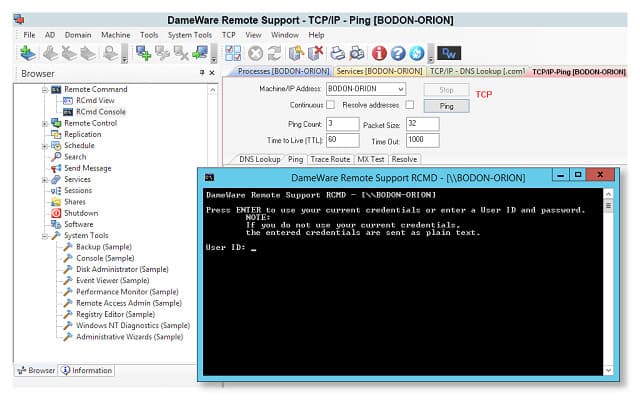Select the lower DNS Lookup tab
Image resolution: width=640 pixels, height=400 pixels.
tap(260, 159)
